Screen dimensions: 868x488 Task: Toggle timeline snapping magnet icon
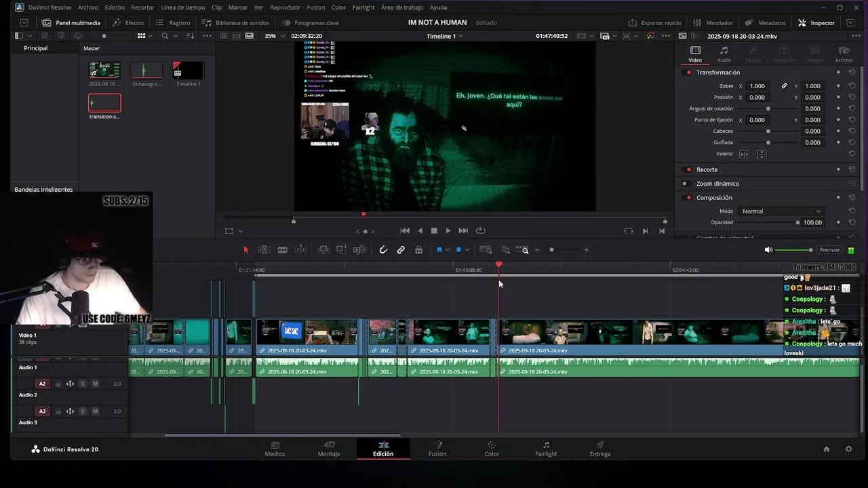coord(383,250)
